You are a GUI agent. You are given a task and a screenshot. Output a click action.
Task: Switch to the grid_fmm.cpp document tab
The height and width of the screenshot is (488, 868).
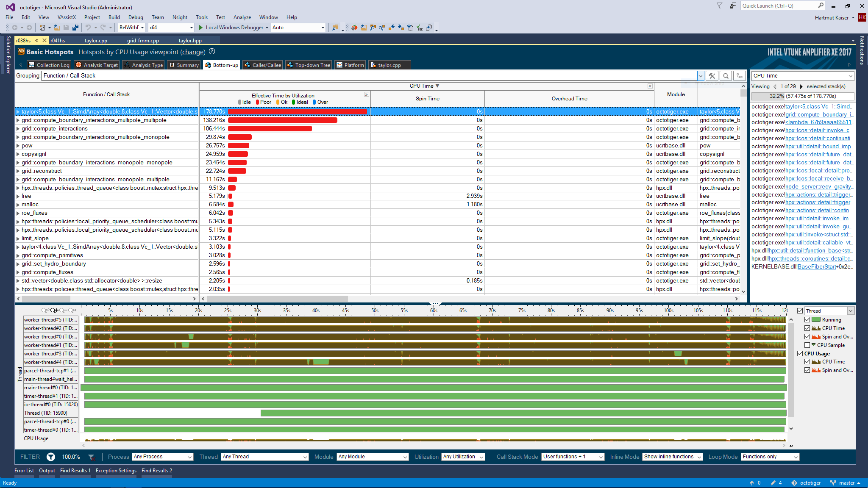[x=143, y=41]
